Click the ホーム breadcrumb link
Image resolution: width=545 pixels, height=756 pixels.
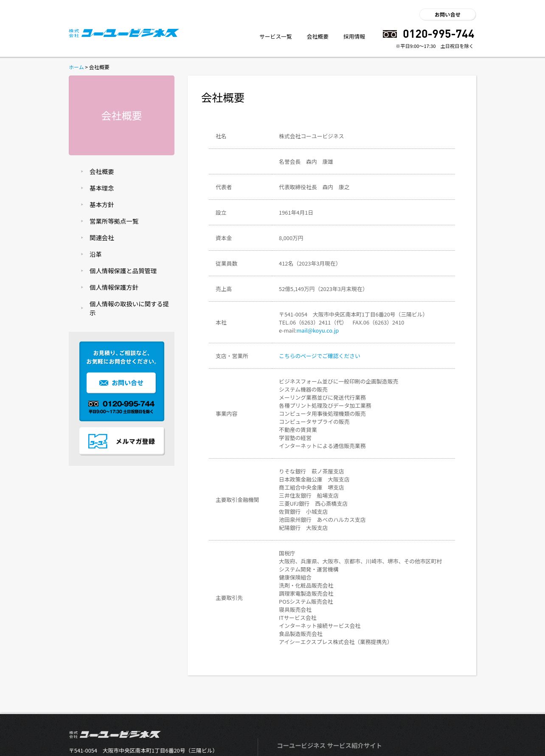click(76, 67)
